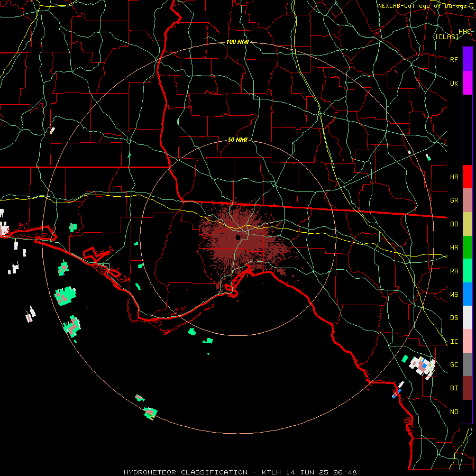This screenshot has height=476, width=476.
Task: Click the "WS" legend label
Action: 454,294
